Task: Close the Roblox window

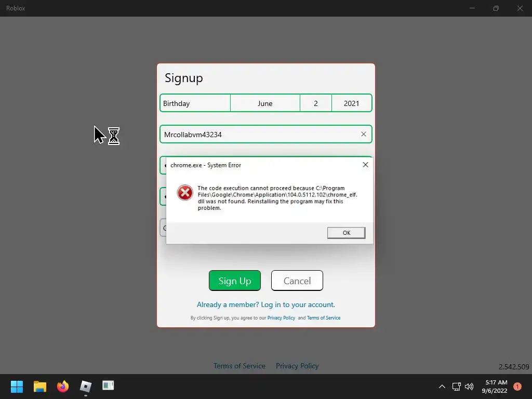Action: pyautogui.click(x=520, y=8)
